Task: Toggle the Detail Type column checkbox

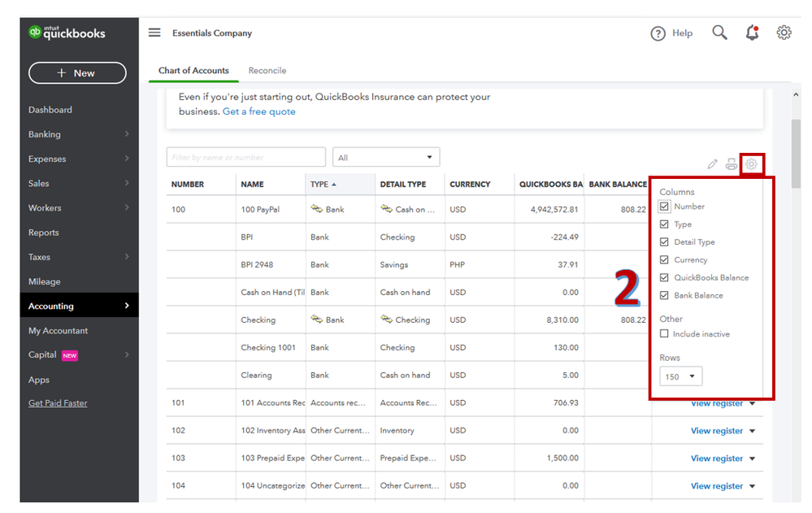Action: point(664,242)
